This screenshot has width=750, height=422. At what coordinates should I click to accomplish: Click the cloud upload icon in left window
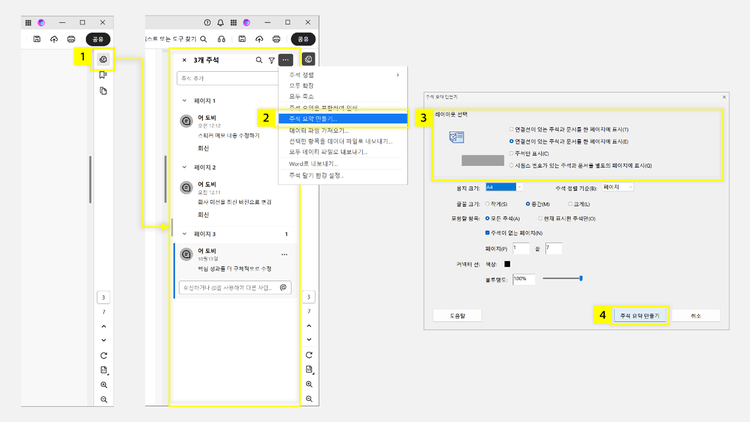[54, 39]
